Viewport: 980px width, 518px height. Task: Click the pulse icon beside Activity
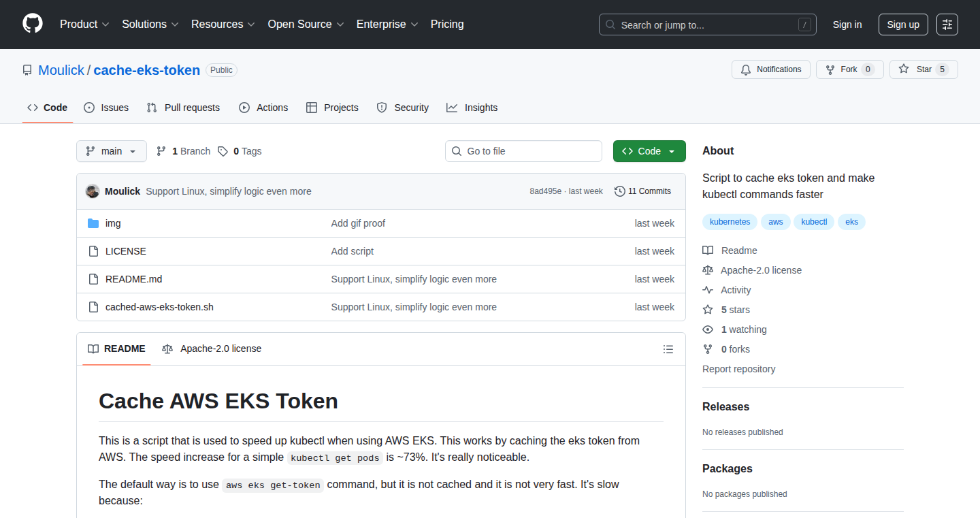[708, 290]
